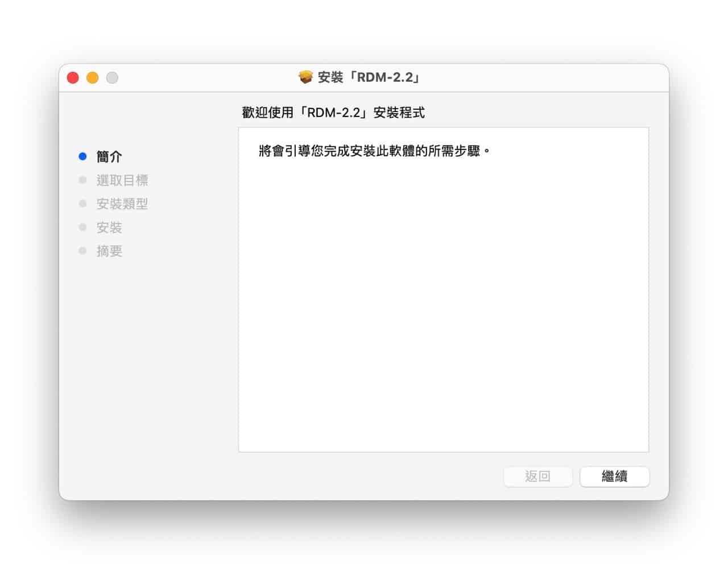The image size is (728, 580).
Task: Click the window title 安裝「RDM-2.2」
Action: point(370,77)
